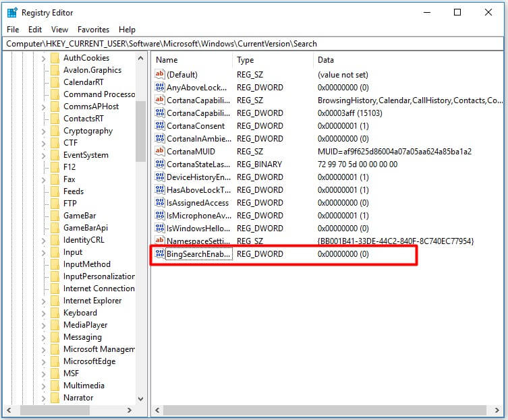Click the values pane scroll right arrow
508x420 pixels.
coord(497,411)
